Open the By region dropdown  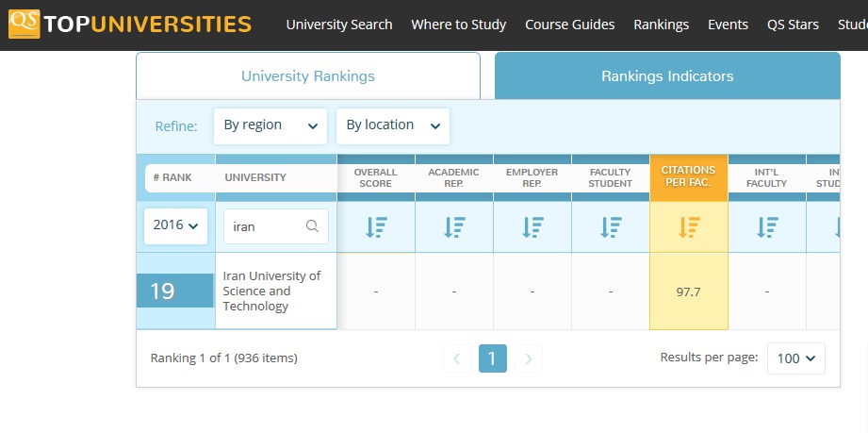pyautogui.click(x=270, y=125)
